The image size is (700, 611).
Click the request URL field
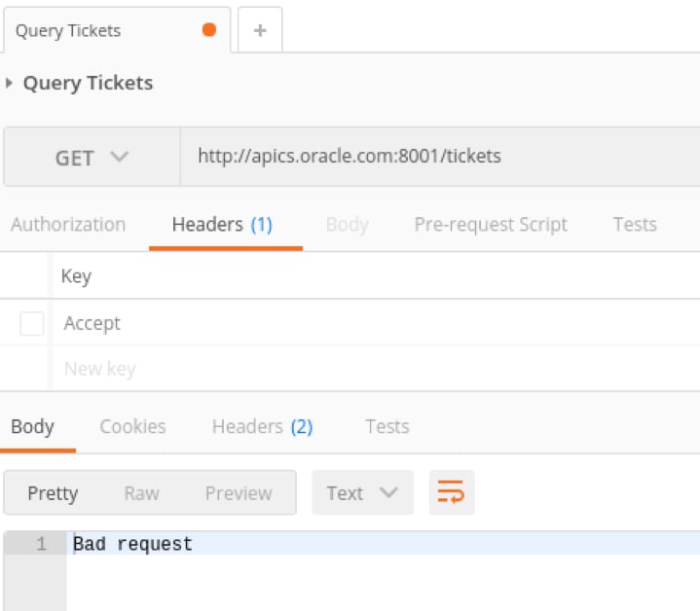[x=438, y=156]
